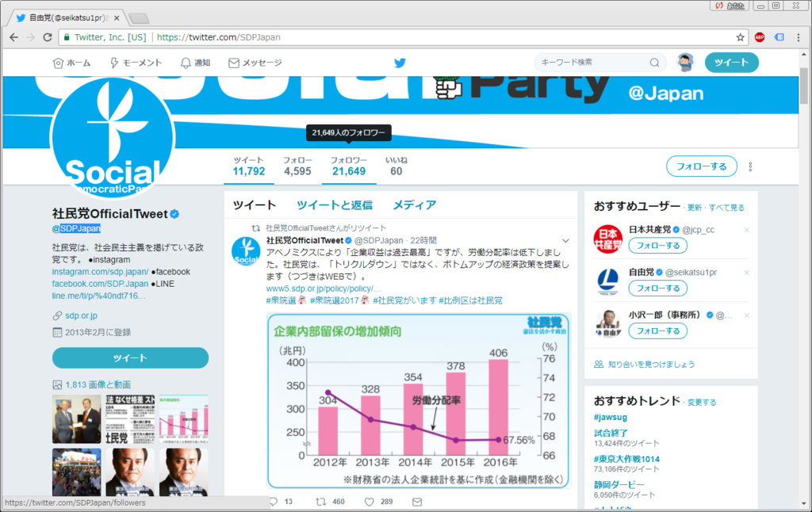Open trend 静岡ダービー
The image size is (812, 512).
619,484
